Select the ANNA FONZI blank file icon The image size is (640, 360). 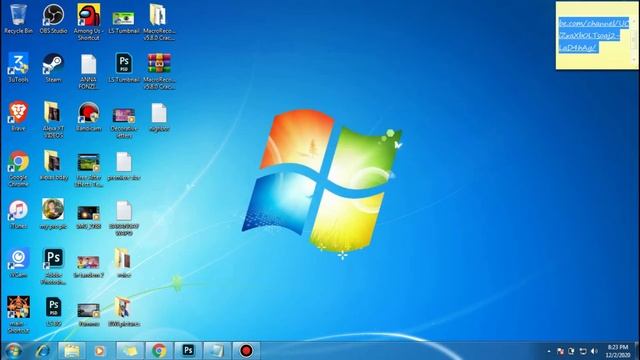pyautogui.click(x=89, y=71)
